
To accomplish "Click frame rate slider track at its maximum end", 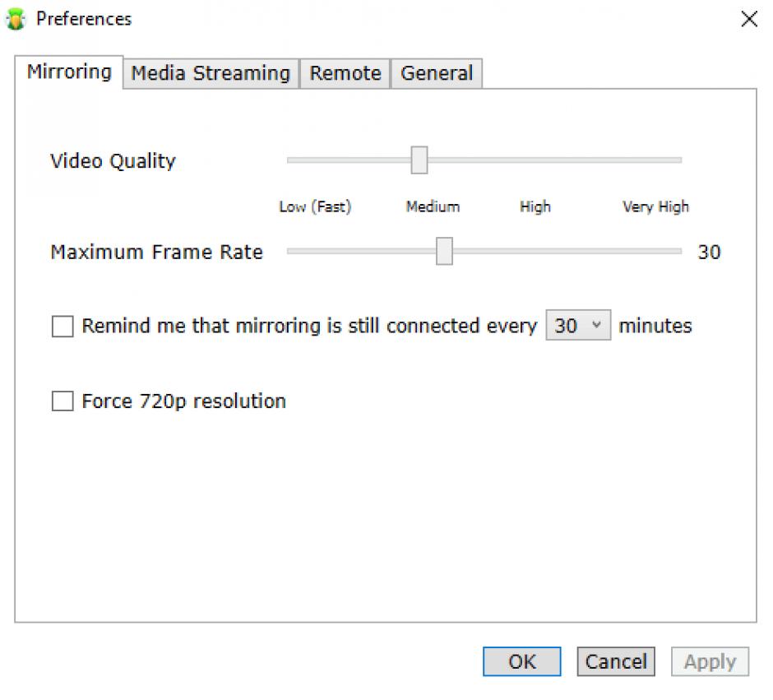I will coord(678,252).
